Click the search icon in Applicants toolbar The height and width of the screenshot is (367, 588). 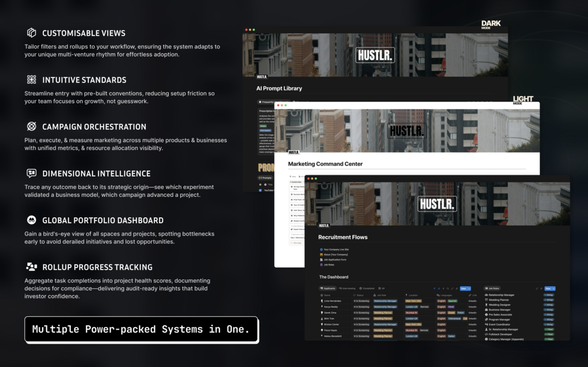[x=448, y=288]
